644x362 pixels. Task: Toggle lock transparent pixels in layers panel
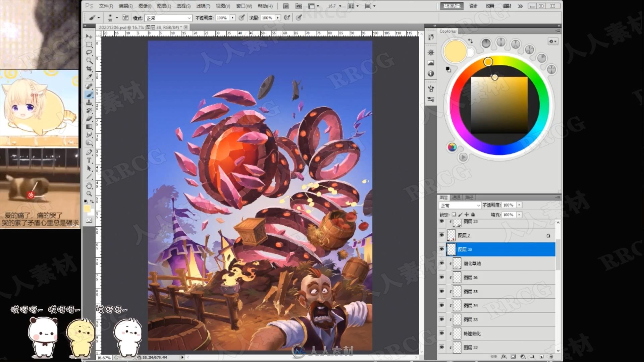point(454,215)
